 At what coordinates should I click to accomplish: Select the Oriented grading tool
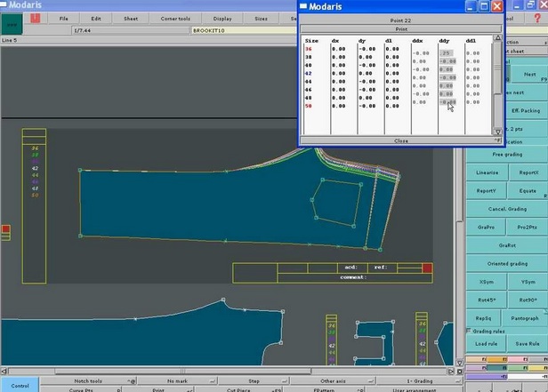(x=507, y=263)
